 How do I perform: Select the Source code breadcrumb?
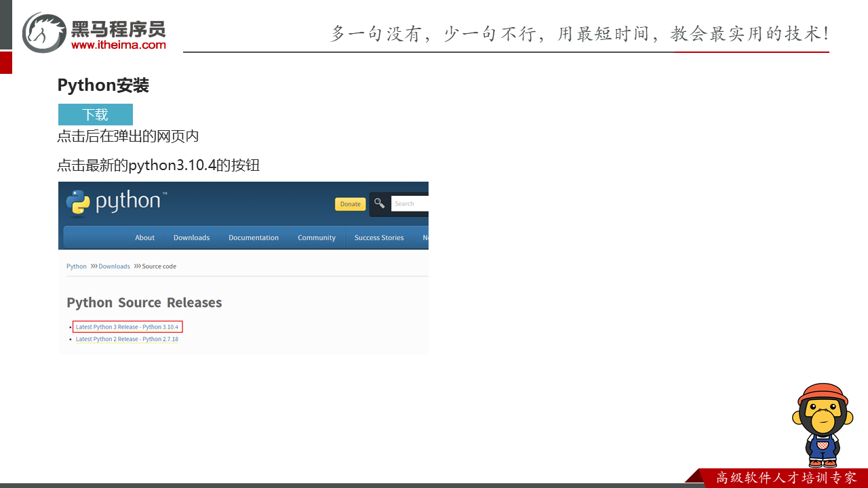point(159,266)
